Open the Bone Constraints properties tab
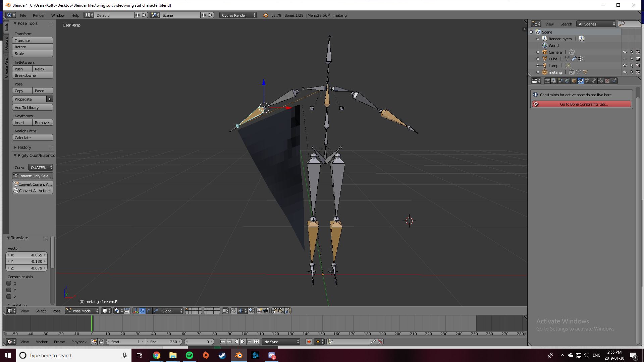The height and width of the screenshot is (362, 644). 600,81
